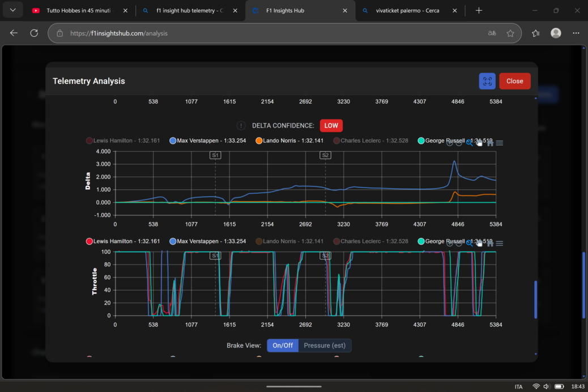The width and height of the screenshot is (588, 392).
Task: Open the hamburger menu on Delta chart
Action: 500,143
